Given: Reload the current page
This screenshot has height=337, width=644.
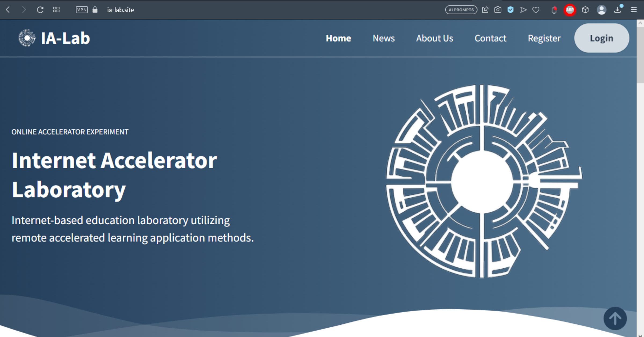Looking at the screenshot, I should click(x=40, y=10).
